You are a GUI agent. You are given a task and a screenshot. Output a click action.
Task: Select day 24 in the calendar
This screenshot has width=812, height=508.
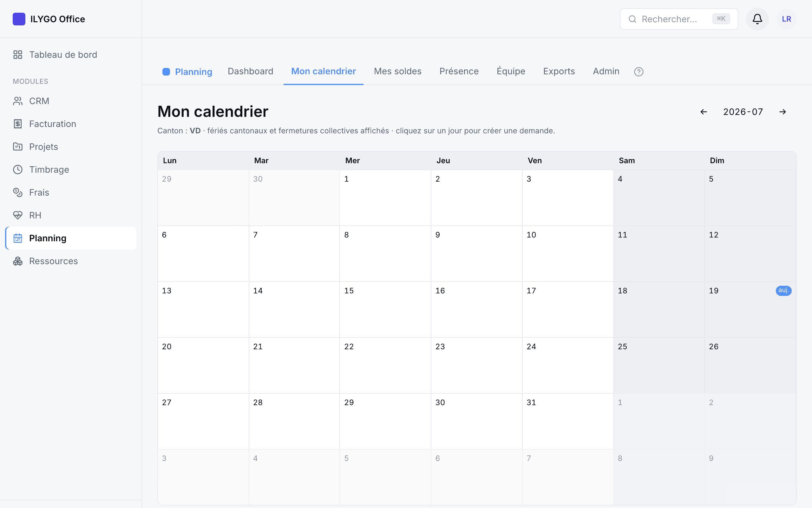tap(568, 365)
